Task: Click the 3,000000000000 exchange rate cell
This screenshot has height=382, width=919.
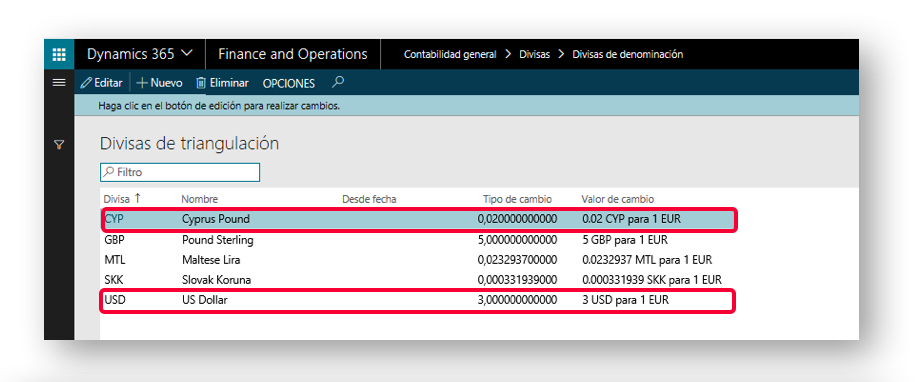Action: point(517,301)
